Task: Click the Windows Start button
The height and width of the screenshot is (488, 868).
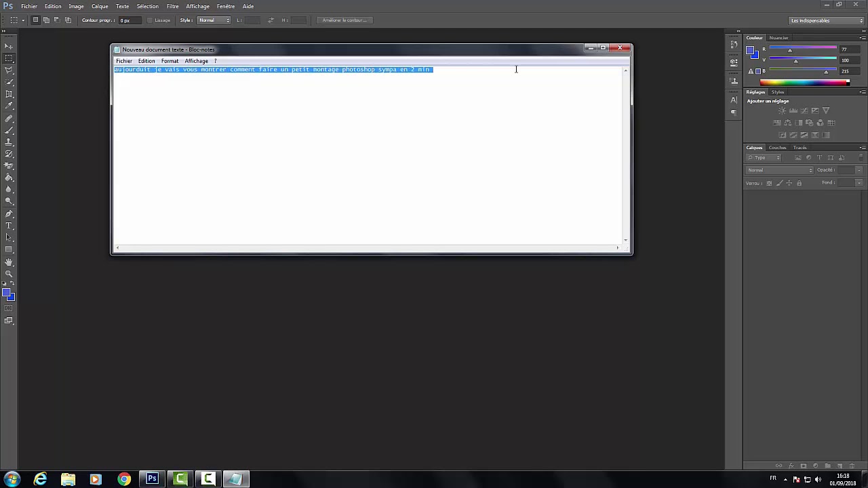Action: [10, 479]
